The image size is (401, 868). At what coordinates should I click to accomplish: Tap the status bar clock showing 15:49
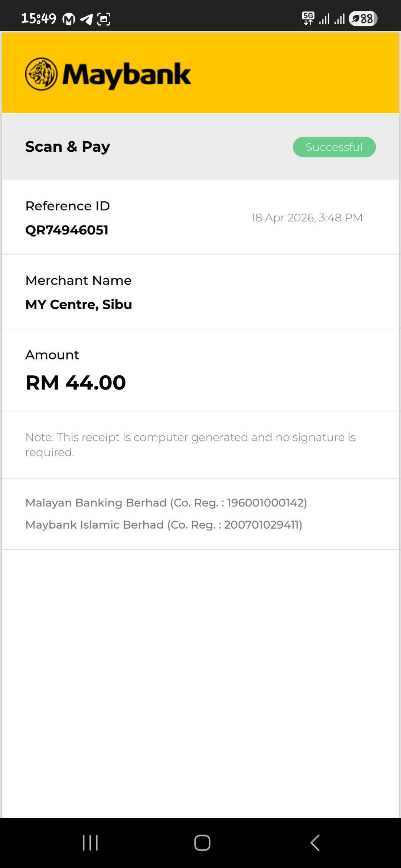39,19
